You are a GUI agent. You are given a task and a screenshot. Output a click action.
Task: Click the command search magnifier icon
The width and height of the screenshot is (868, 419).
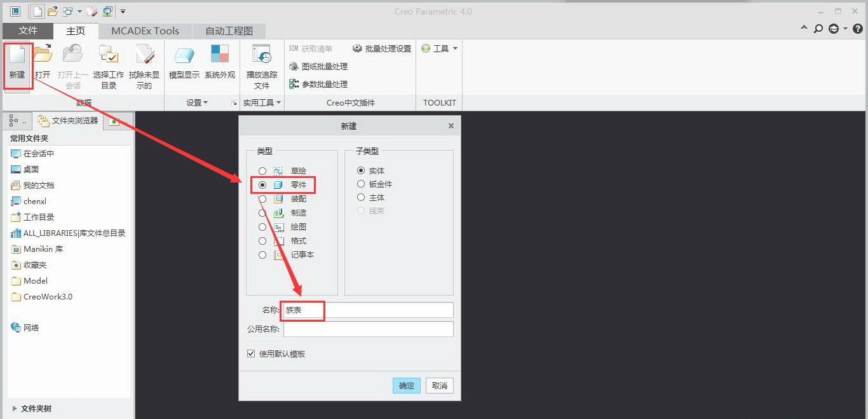tap(818, 29)
